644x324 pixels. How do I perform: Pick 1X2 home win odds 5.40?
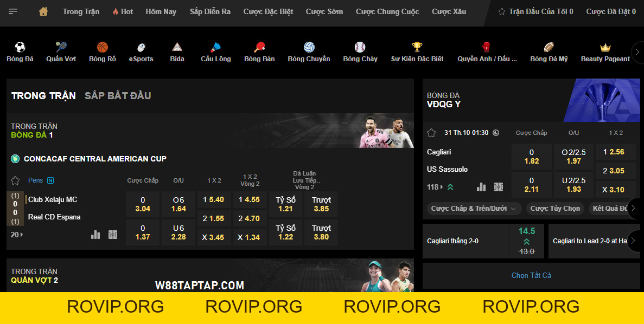pyautogui.click(x=214, y=200)
